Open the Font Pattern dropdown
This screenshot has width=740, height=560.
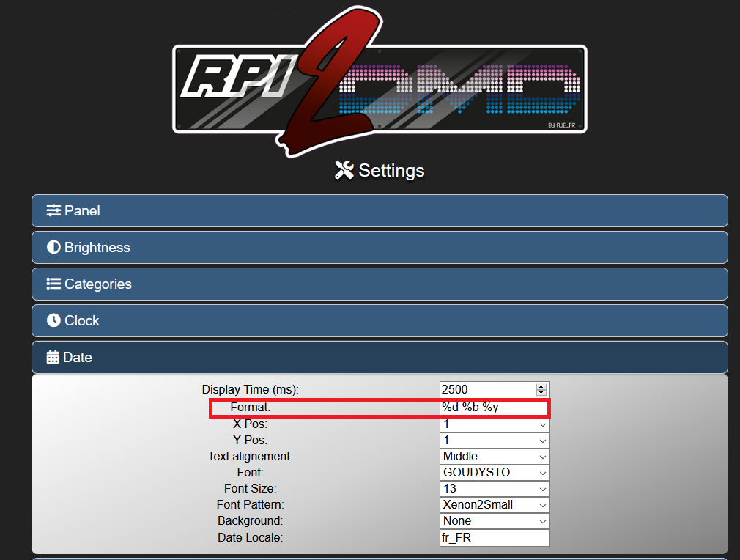pyautogui.click(x=494, y=505)
